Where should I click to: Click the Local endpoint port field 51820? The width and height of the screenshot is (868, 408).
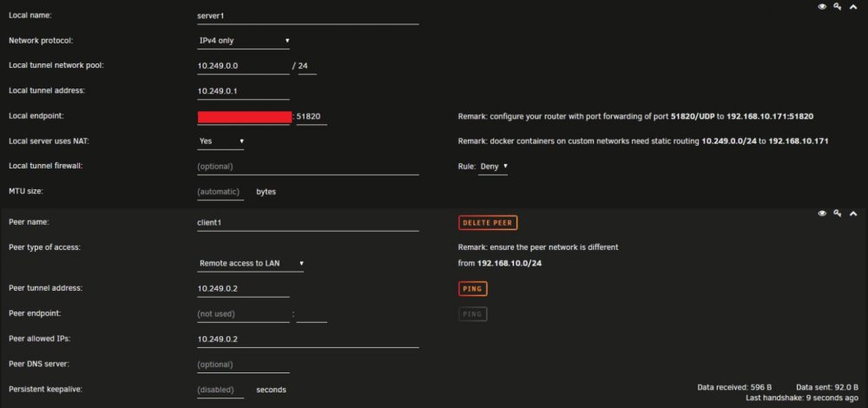[311, 117]
